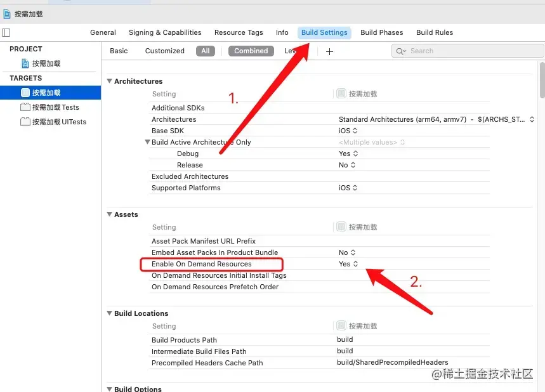
Task: Click the 按需加载 UITests target folder icon
Action: [25, 122]
